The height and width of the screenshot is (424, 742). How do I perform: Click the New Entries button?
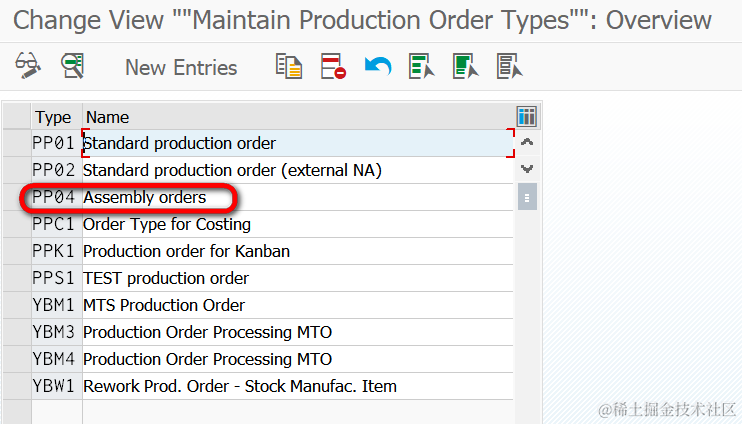(181, 67)
